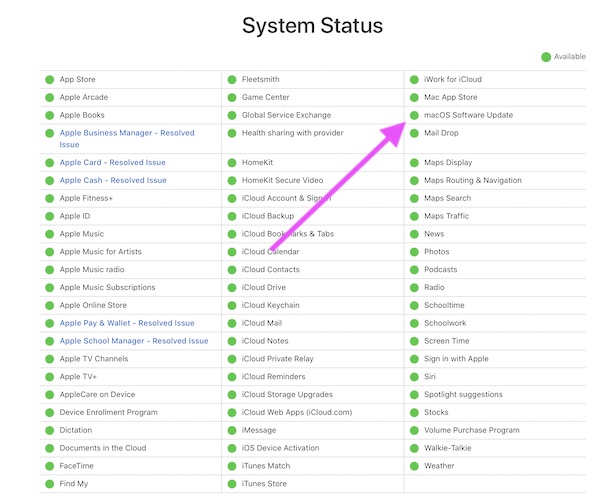The image size is (600, 498).
Task: Click the status dot next to macOS Software Update
Action: [x=414, y=115]
